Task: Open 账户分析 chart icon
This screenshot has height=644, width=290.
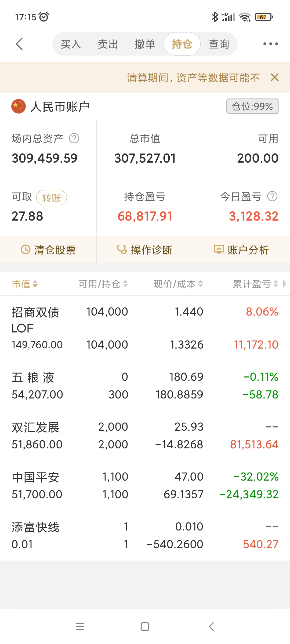Action: [219, 249]
